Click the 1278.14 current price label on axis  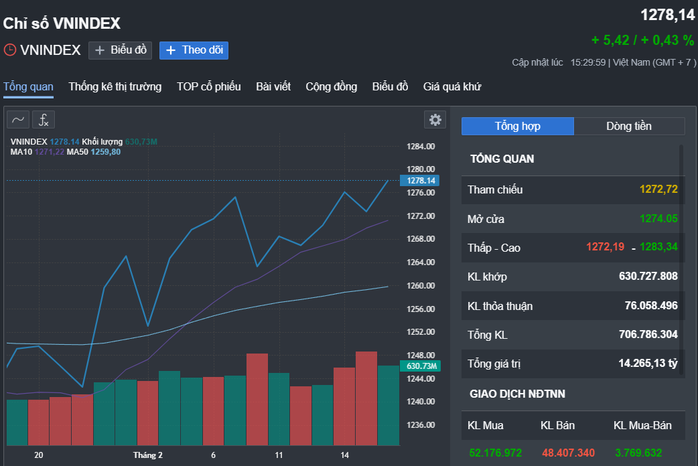pos(420,180)
